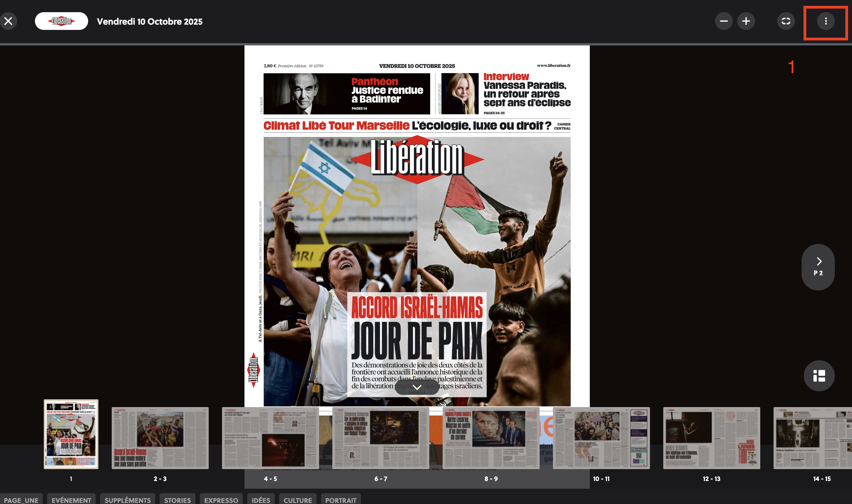This screenshot has height=504, width=852.
Task: Click www.liberation.fr on the front page
Action: pyautogui.click(x=553, y=66)
